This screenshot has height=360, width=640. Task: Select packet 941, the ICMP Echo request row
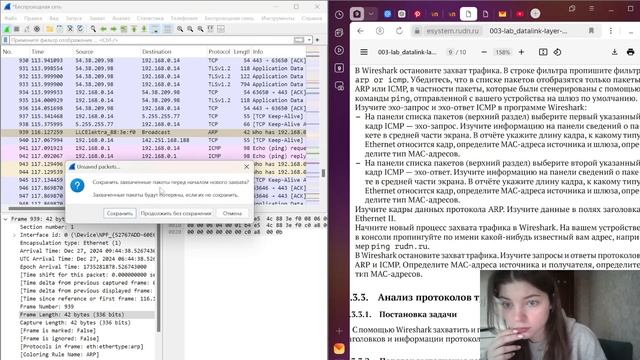pyautogui.click(x=153, y=148)
